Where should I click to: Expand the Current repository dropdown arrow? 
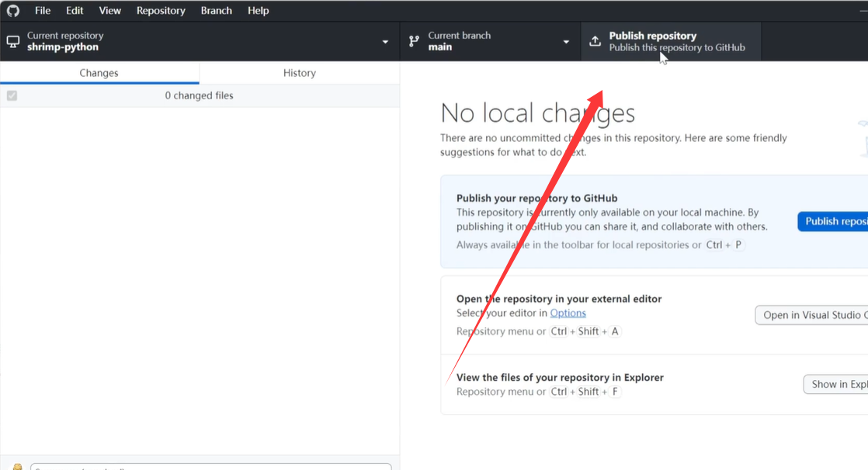pos(385,42)
